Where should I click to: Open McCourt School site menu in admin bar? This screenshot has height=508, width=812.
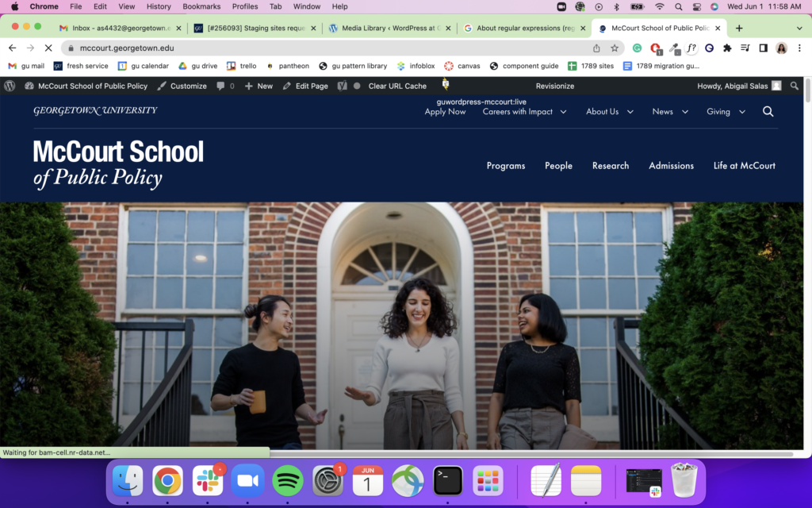click(86, 86)
